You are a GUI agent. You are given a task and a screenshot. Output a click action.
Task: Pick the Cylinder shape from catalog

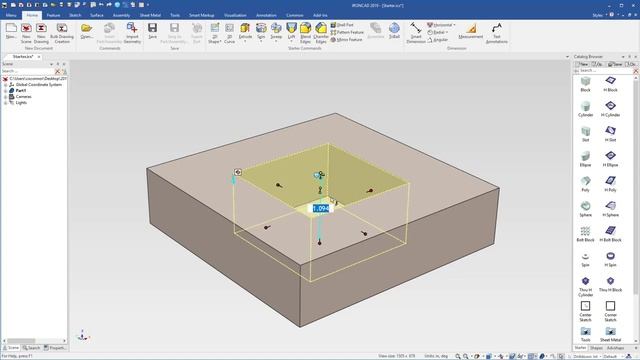pyautogui.click(x=585, y=109)
